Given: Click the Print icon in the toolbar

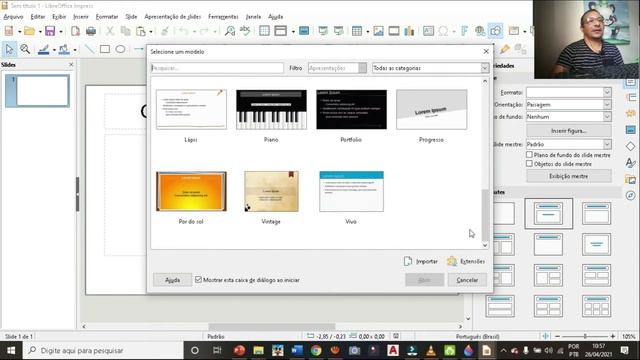Looking at the screenshot, I should coord(91,31).
